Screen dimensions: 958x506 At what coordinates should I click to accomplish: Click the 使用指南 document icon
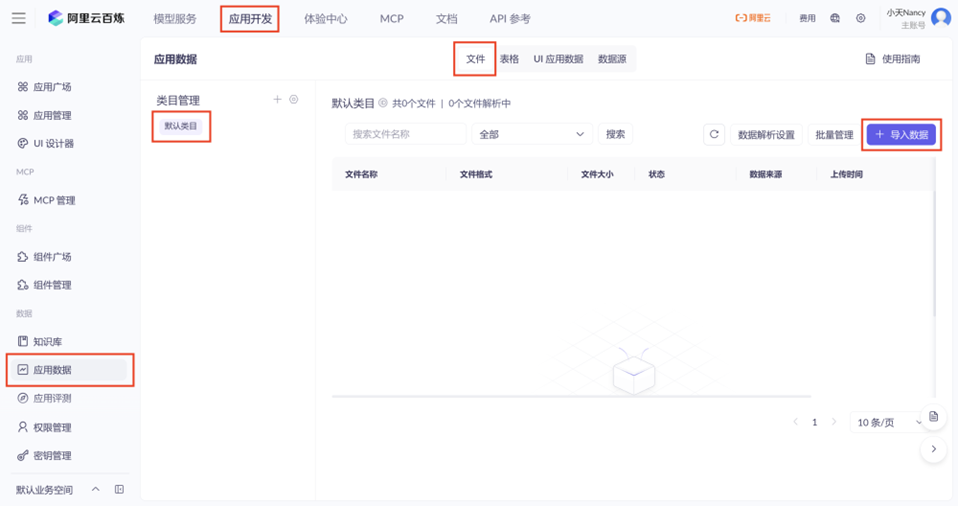(x=870, y=59)
